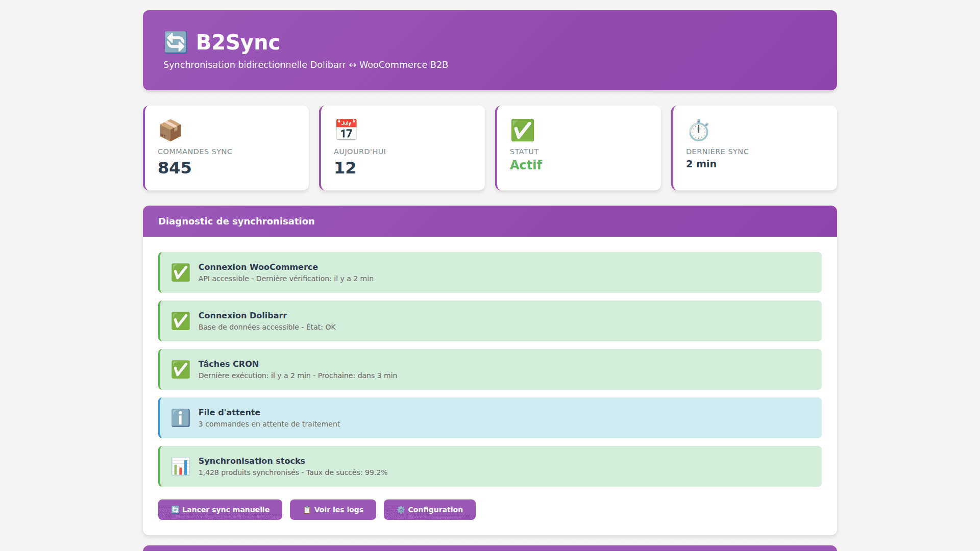
Task: Click the July 17 calendar icon
Action: tap(346, 129)
